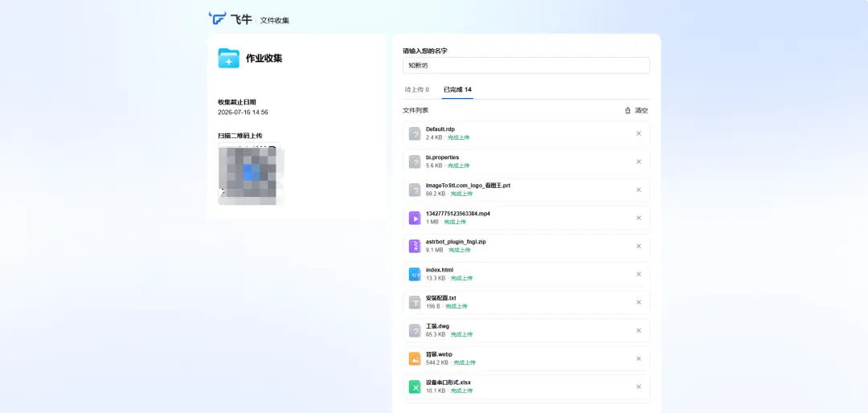This screenshot has width=868, height=413.
Task: Click the green spreadsheet icon of 设备串口形式.xlsx
Action: point(415,387)
